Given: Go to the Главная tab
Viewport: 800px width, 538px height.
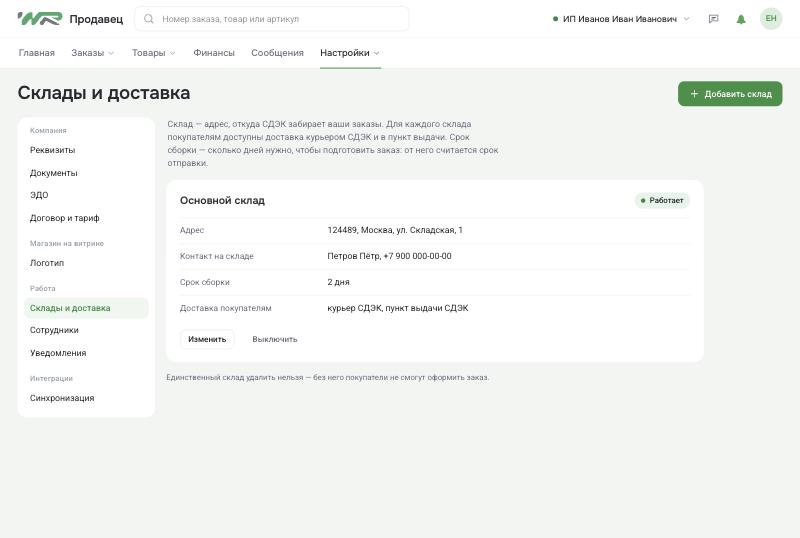Looking at the screenshot, I should point(37,53).
